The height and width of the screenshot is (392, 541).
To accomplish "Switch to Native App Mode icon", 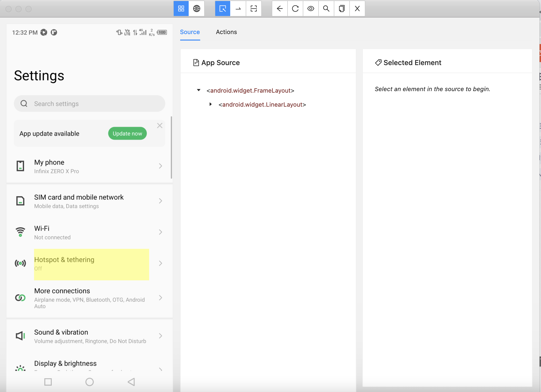I will (181, 9).
